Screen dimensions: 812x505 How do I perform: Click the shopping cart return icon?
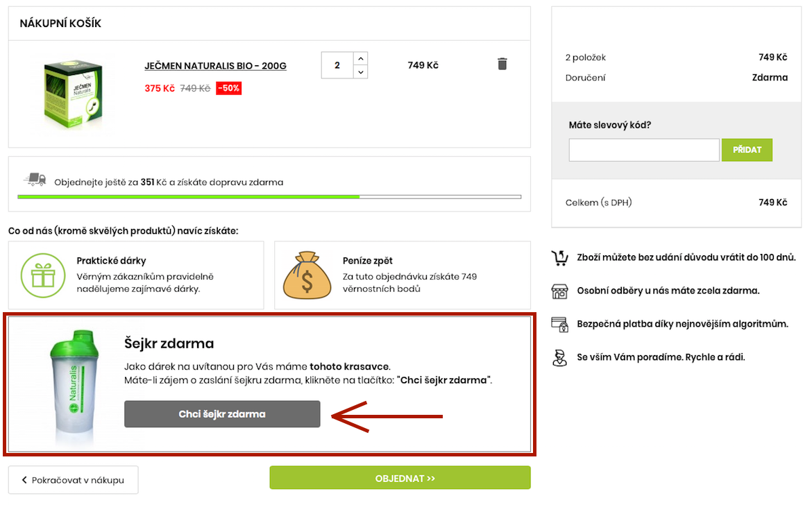(559, 257)
